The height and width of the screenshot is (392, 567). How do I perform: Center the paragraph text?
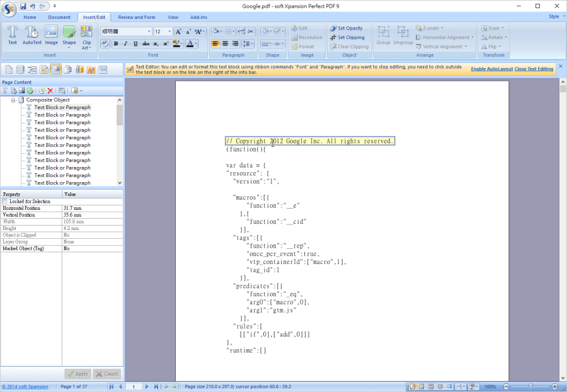pos(226,43)
